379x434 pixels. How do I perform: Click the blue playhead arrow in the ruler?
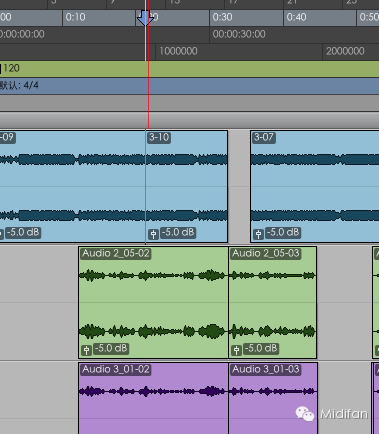point(145,18)
